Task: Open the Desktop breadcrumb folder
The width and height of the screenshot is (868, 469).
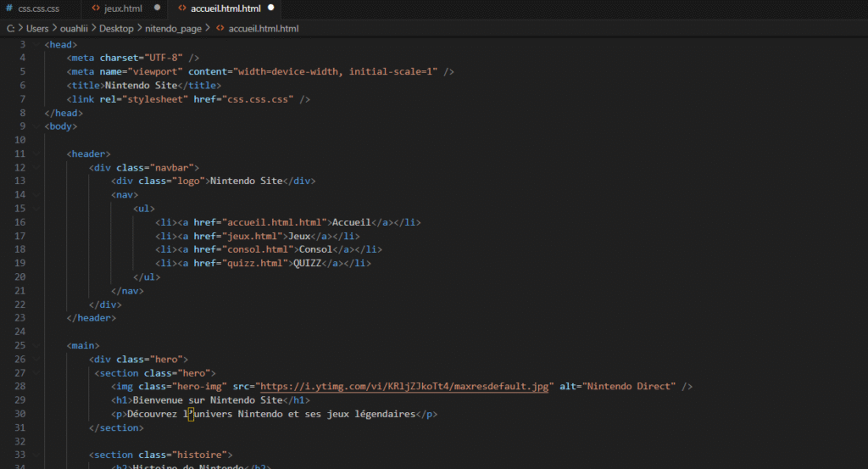Action: [x=116, y=28]
